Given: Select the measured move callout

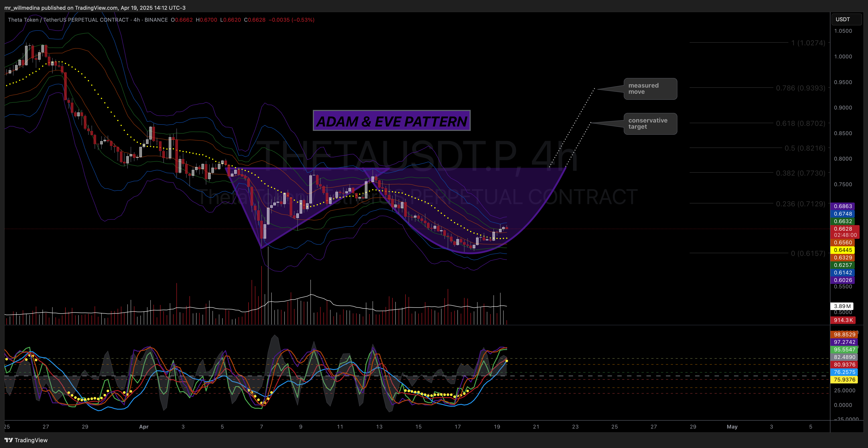Looking at the screenshot, I should click(650, 89).
